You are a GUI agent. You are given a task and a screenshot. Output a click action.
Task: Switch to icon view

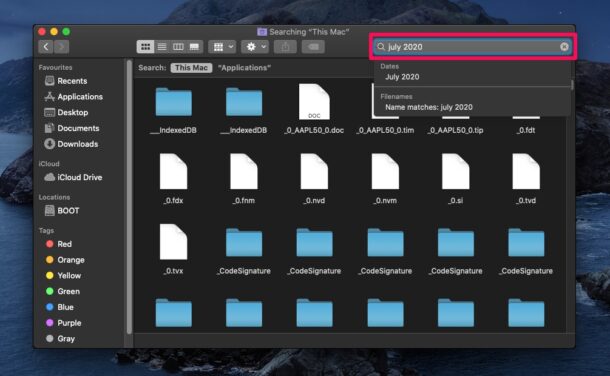tap(145, 47)
